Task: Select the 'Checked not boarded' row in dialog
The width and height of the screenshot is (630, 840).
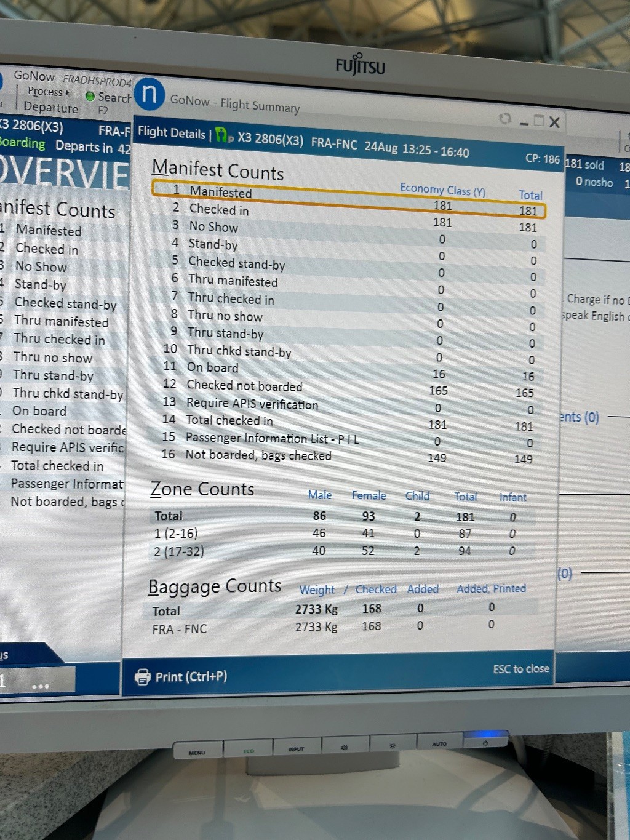Action: tap(244, 386)
